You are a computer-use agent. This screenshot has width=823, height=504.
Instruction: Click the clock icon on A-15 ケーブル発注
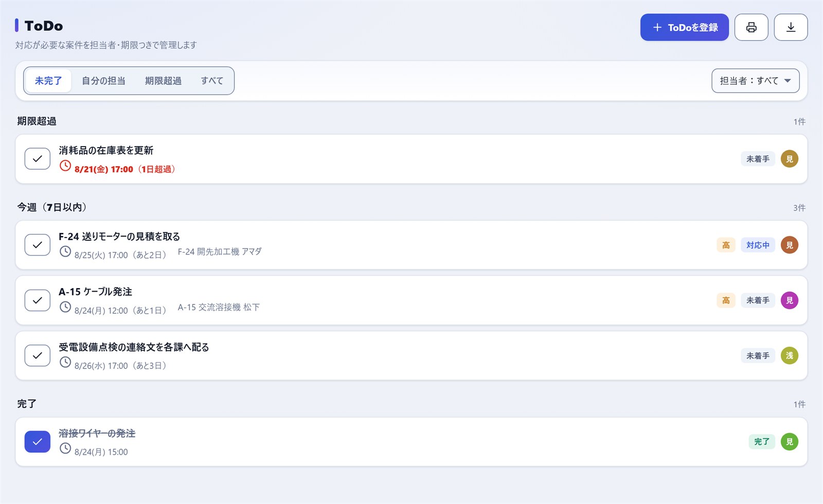coord(65,307)
